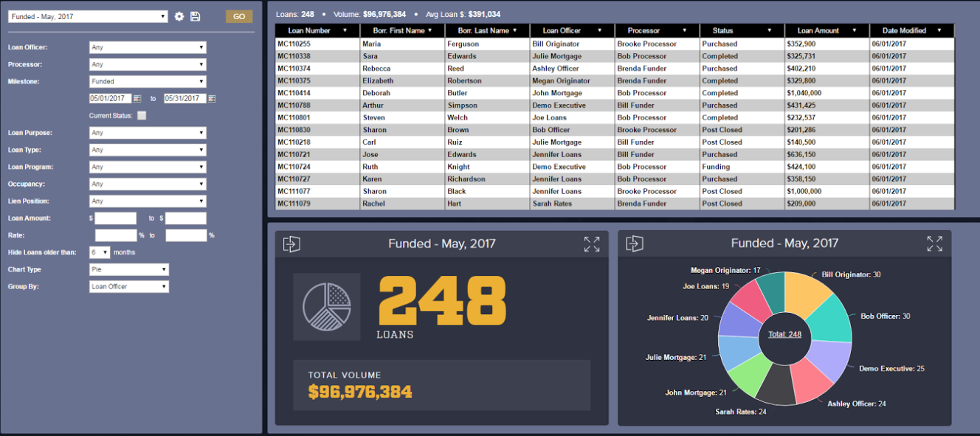980x436 pixels.
Task: Click the $96,976,384 total volume figure
Action: [360, 392]
